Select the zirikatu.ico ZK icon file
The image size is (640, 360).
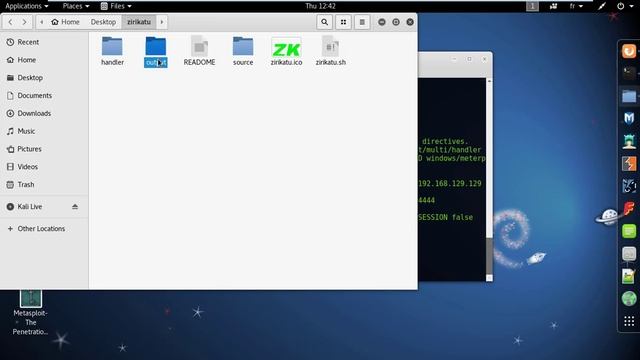pyautogui.click(x=287, y=51)
